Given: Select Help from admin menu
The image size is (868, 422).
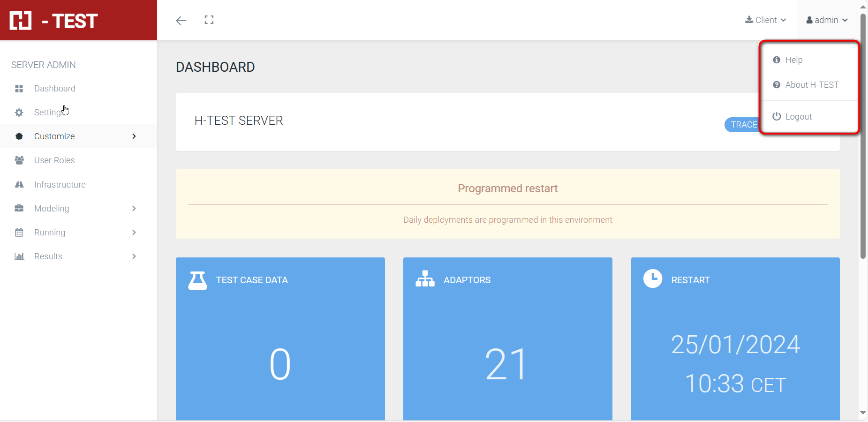Looking at the screenshot, I should click(x=793, y=60).
